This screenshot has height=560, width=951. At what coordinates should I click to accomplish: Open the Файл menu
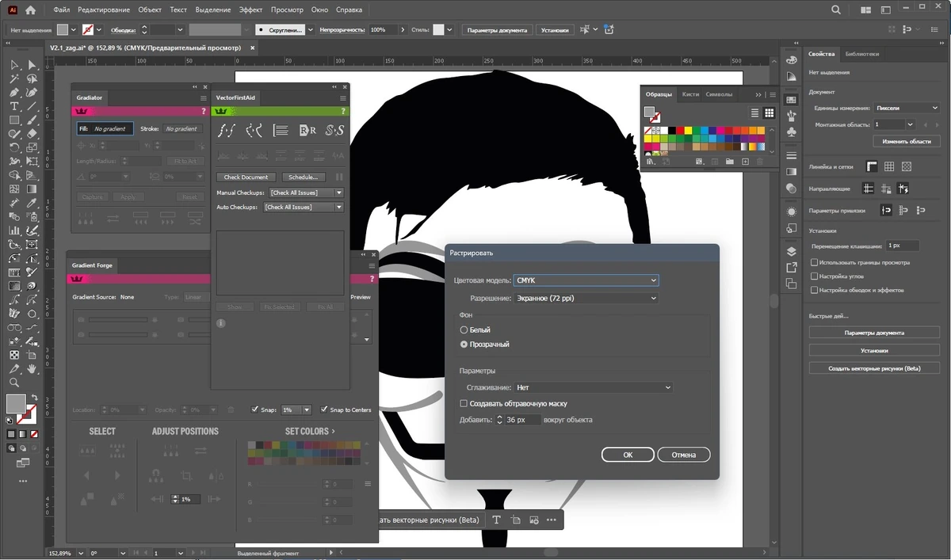62,10
